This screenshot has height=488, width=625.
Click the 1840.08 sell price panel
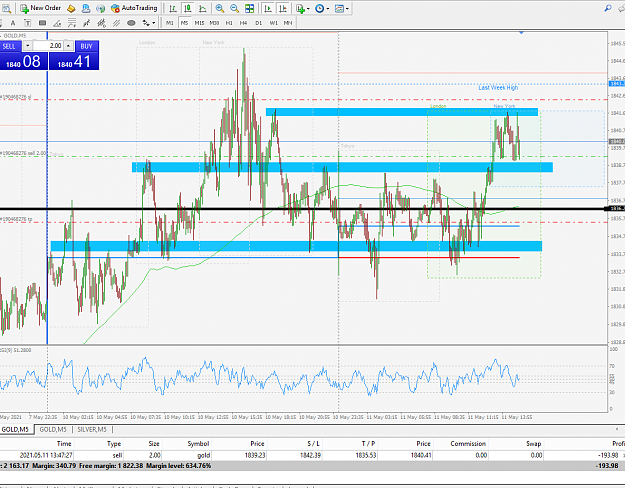pos(24,61)
